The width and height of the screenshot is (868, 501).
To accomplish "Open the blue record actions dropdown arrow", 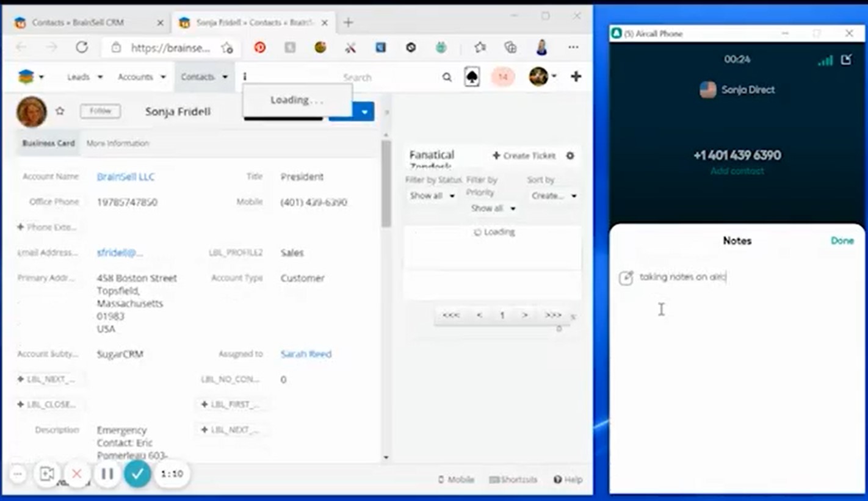I will pyautogui.click(x=364, y=112).
